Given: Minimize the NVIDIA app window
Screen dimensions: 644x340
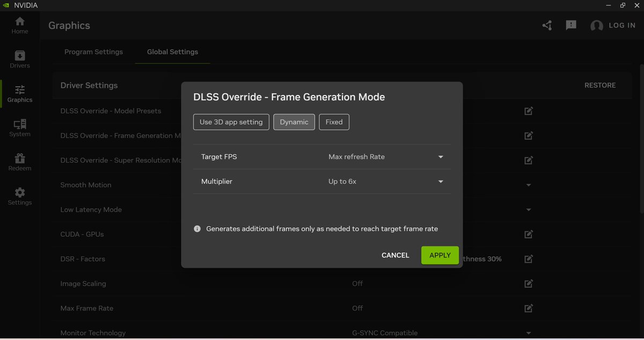Looking at the screenshot, I should [x=609, y=5].
